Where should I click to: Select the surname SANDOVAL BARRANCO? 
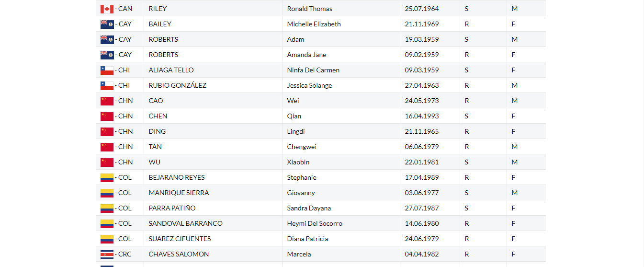pyautogui.click(x=185, y=223)
